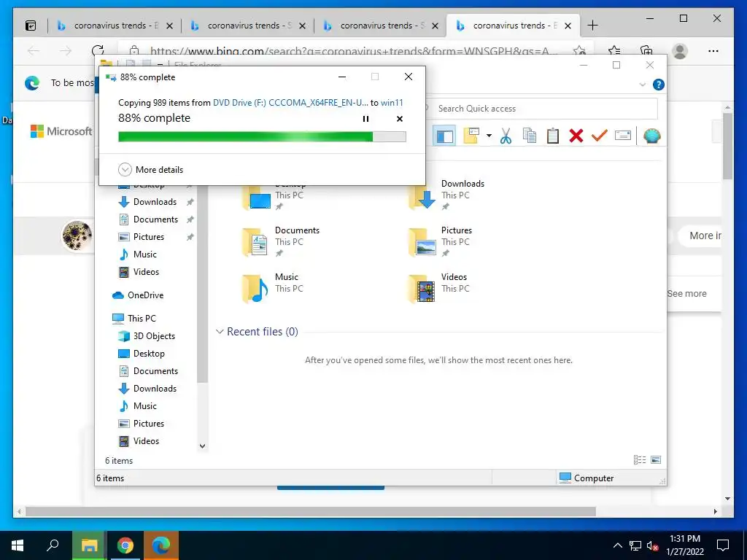Open Edge Settings and more menu
Image resolution: width=747 pixels, height=560 pixels.
(713, 51)
